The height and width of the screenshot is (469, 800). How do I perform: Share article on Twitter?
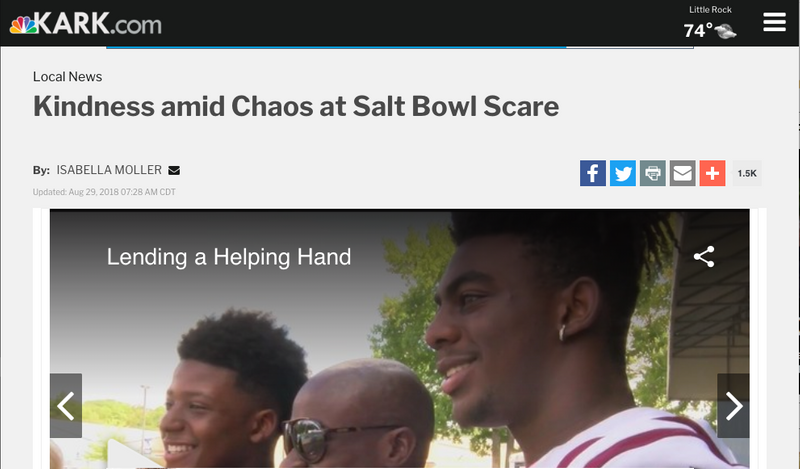(x=622, y=173)
